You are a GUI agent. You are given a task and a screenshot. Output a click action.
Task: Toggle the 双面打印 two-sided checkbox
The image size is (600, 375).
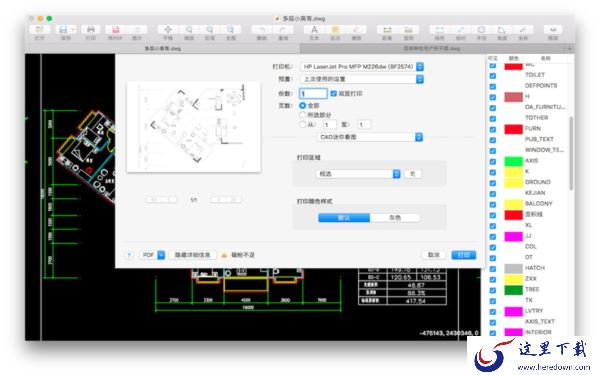[333, 93]
